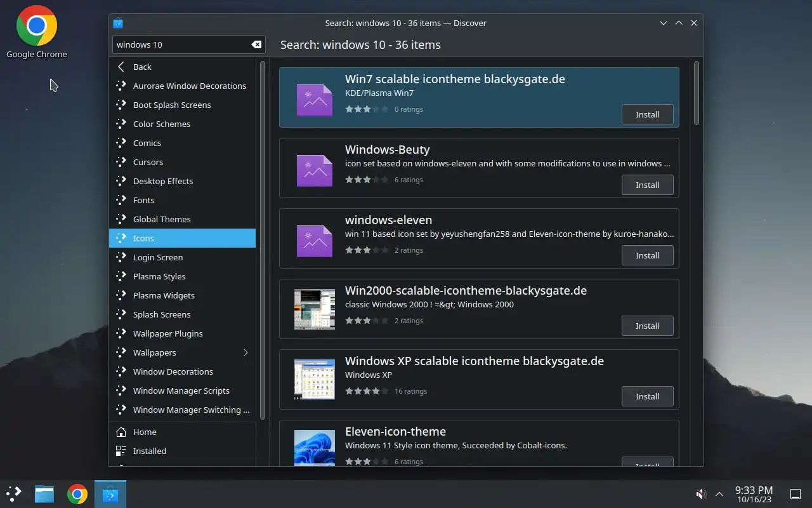This screenshot has width=812, height=508.
Task: Click the show desktop button
Action: coord(795,493)
